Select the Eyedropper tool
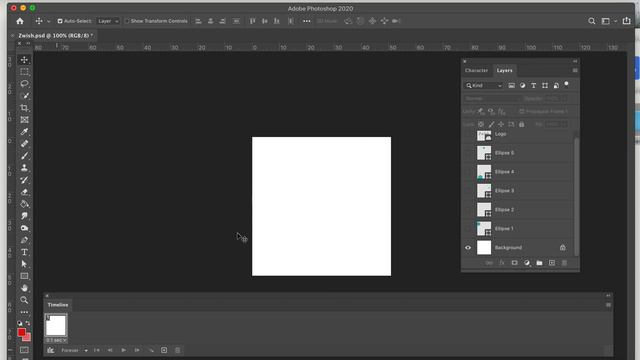 click(24, 131)
